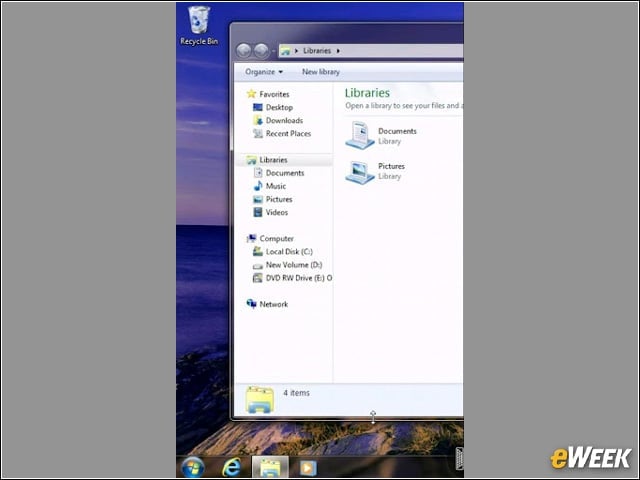Screen dimensions: 640x480
Task: Open Local Disk (C:) in sidebar
Action: [x=289, y=251]
